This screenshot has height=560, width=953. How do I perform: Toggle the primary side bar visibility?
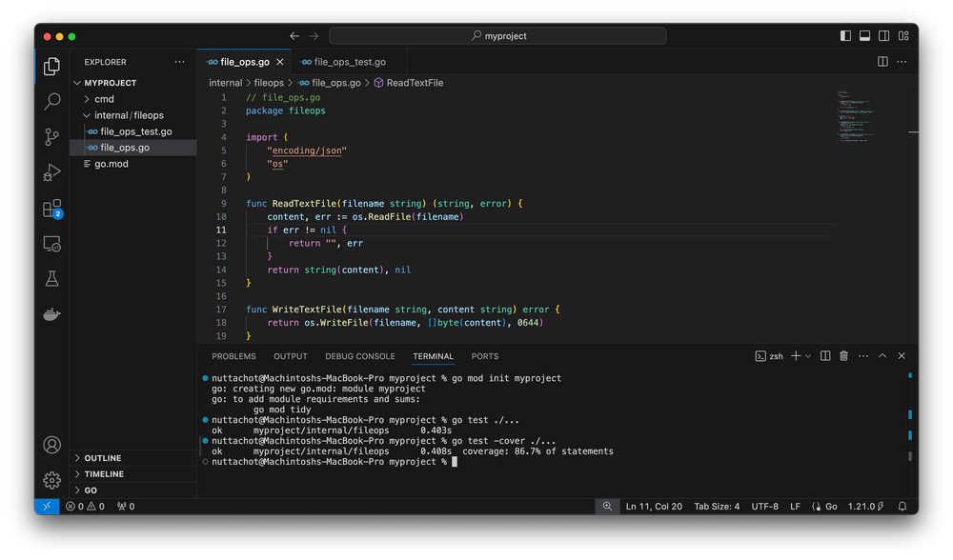click(845, 35)
